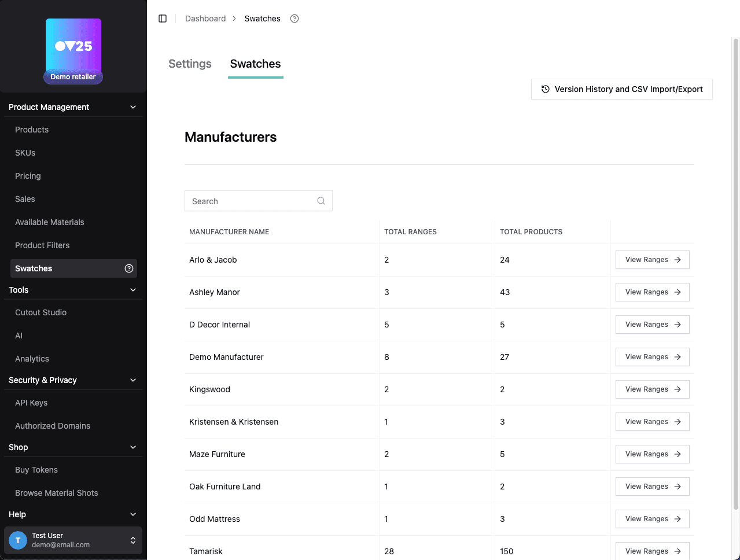Image resolution: width=740 pixels, height=560 pixels.
Task: Toggle the sidebar panel icon
Action: point(163,19)
